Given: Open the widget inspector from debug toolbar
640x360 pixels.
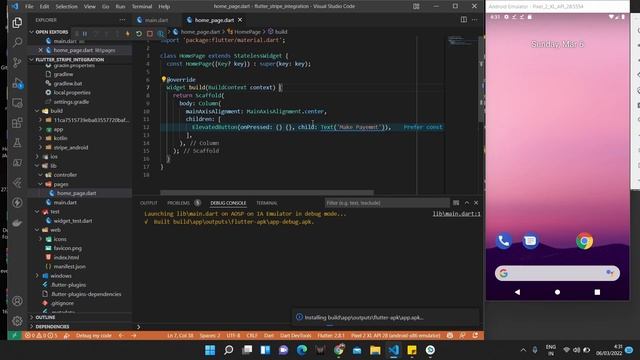Looking at the screenshot, I should [x=161, y=33].
